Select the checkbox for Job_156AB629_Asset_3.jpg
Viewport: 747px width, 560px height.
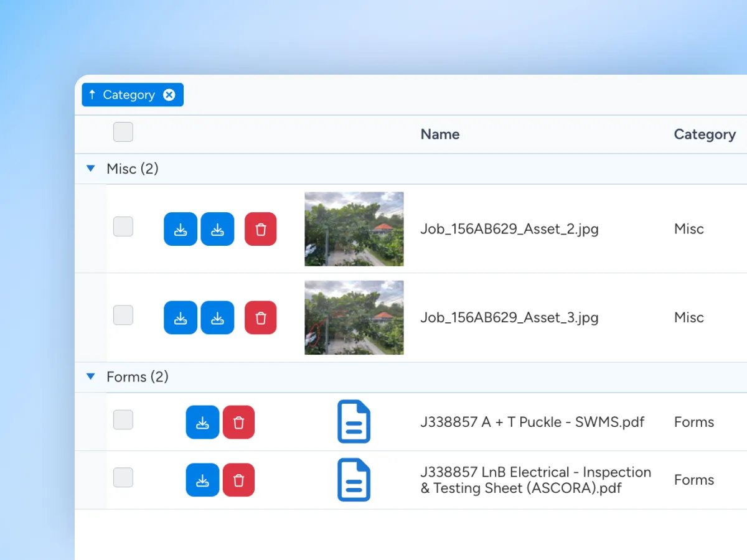tap(123, 315)
